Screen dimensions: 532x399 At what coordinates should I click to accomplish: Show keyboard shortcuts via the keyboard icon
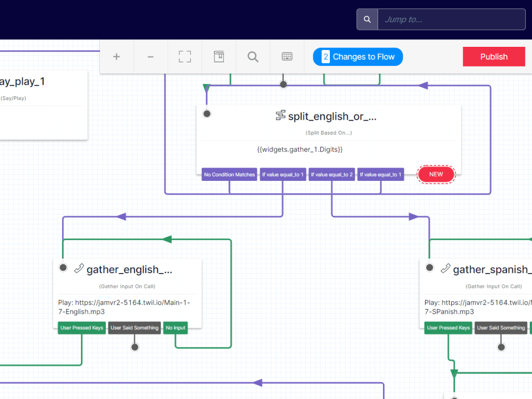click(287, 56)
